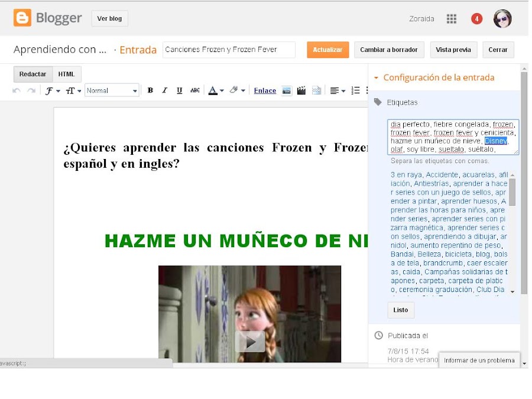Select the suggested label Accidente
This screenshot has height=399, width=532.
click(442, 175)
